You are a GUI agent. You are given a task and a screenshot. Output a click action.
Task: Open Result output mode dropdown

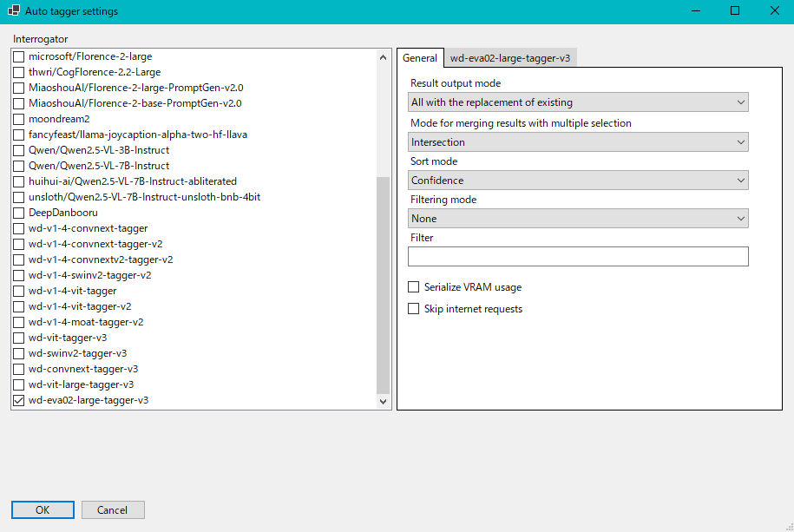tap(578, 102)
